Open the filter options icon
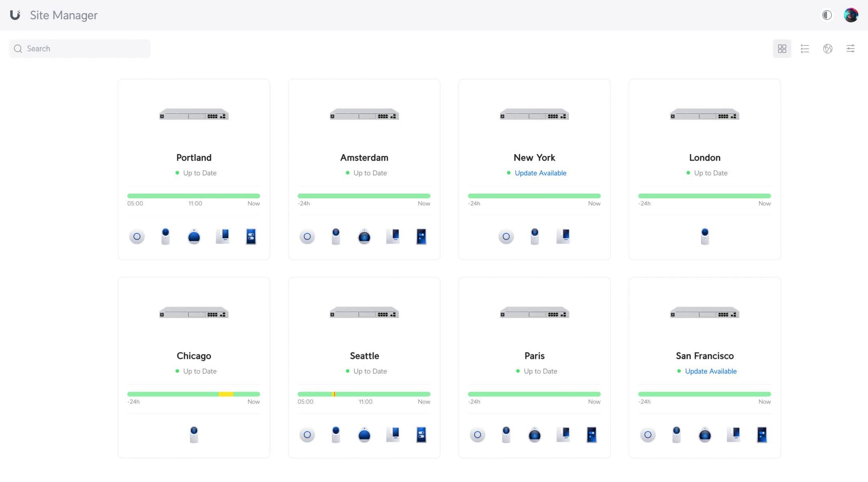Image resolution: width=868 pixels, height=482 pixels. pyautogui.click(x=851, y=48)
